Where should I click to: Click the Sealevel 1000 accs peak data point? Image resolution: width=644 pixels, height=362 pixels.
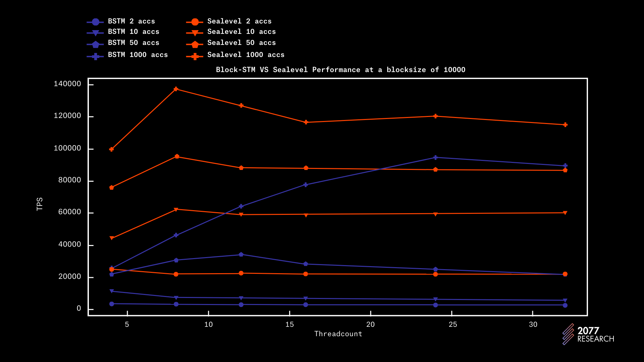point(176,89)
